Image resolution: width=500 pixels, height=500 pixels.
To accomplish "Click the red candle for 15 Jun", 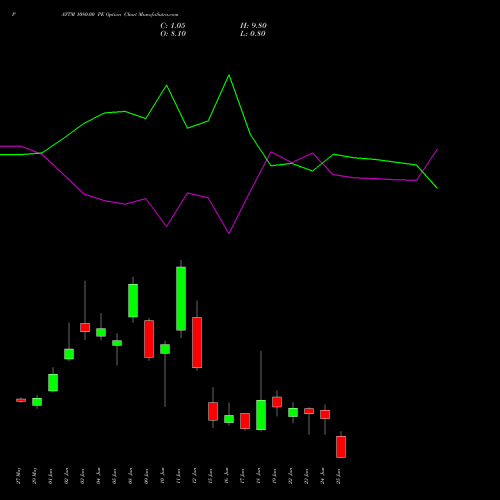I will [213, 411].
